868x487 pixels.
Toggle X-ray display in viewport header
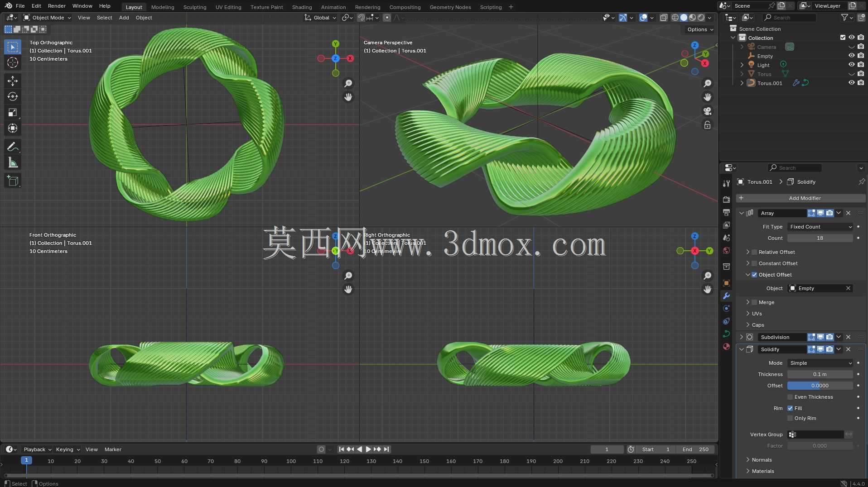[664, 18]
